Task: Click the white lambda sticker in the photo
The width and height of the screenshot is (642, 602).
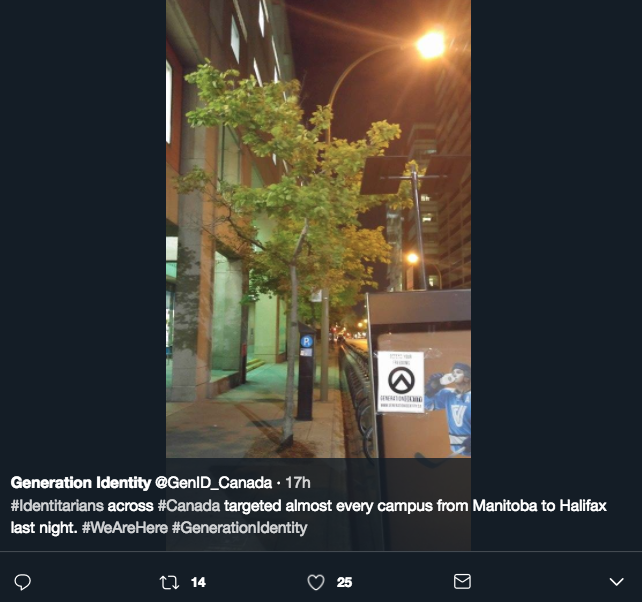Action: [x=400, y=381]
